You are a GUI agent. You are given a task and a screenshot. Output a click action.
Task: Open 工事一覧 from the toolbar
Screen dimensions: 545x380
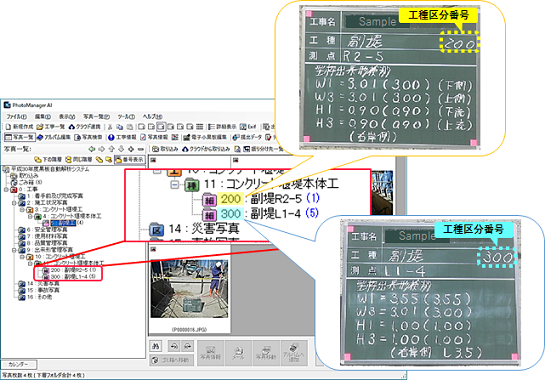pos(51,127)
